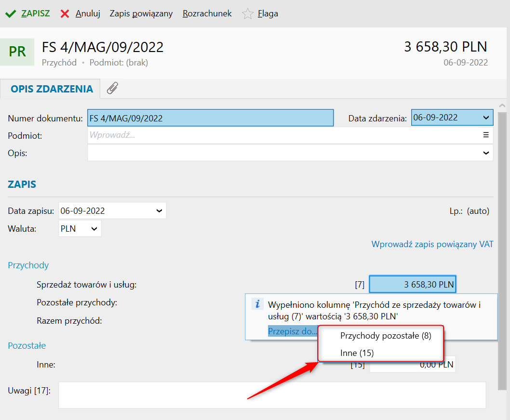This screenshot has height=420, width=510.
Task: Select Przychody pozostałe (8) menu option
Action: pyautogui.click(x=386, y=336)
